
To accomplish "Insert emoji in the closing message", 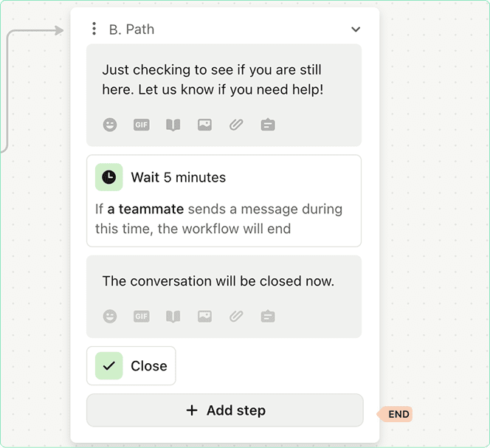I will tap(110, 317).
